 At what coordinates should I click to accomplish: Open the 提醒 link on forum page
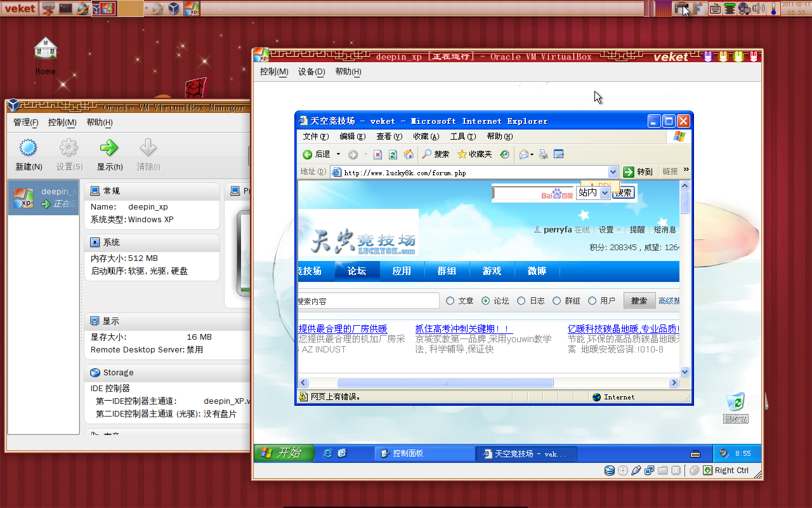coord(637,230)
